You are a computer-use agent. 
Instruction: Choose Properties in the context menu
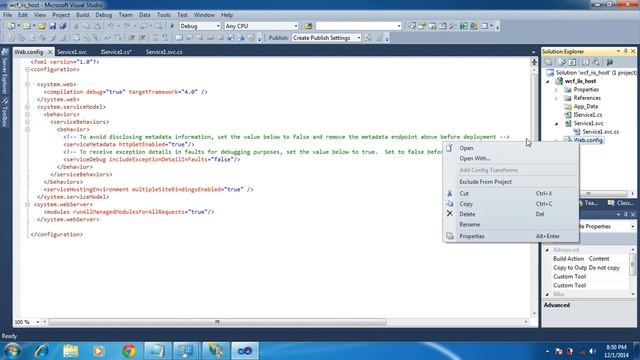pos(511,236)
